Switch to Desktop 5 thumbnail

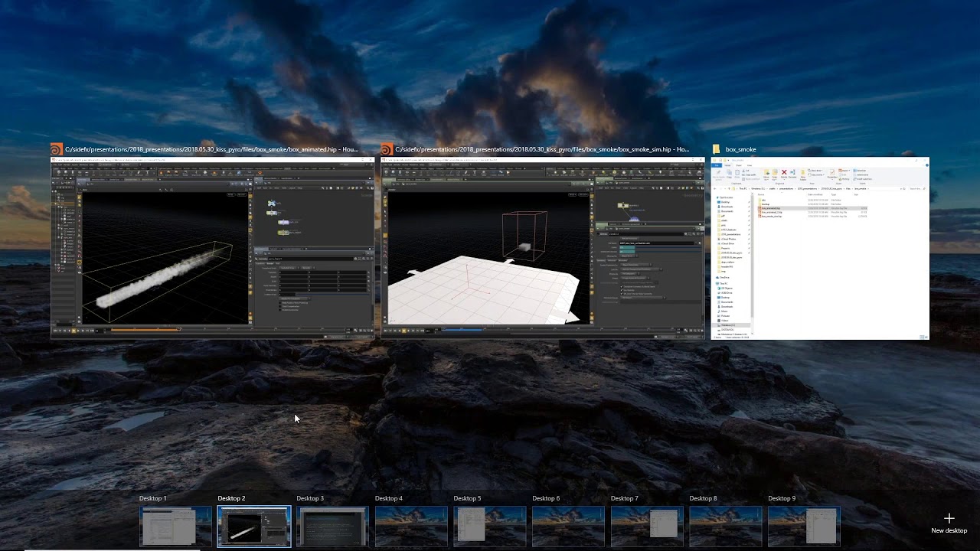(x=490, y=527)
